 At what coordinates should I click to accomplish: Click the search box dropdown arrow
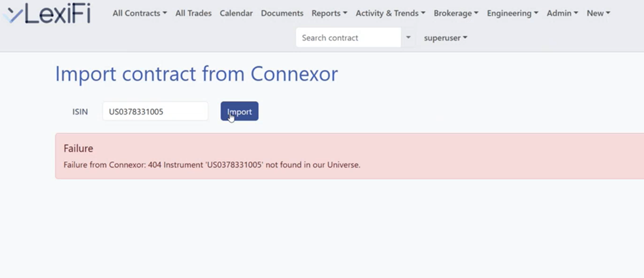click(408, 38)
